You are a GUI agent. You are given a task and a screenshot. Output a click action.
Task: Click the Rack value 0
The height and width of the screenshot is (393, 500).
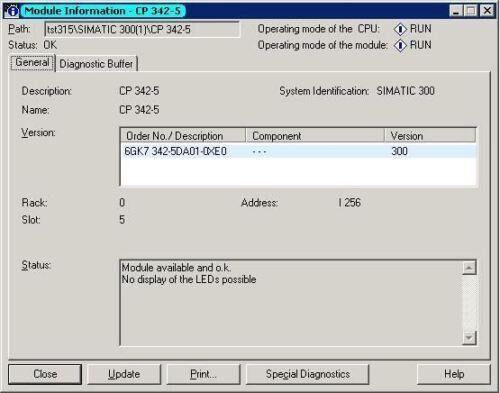(x=122, y=203)
